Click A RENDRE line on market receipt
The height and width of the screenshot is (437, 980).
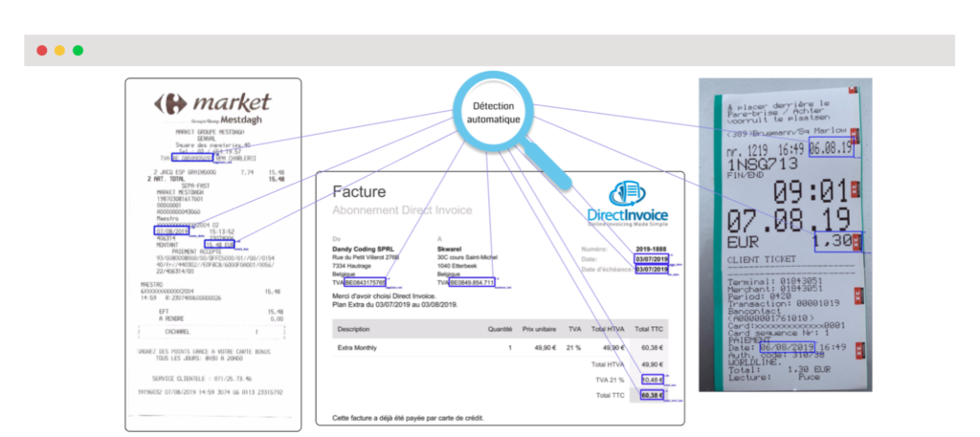pyautogui.click(x=220, y=318)
